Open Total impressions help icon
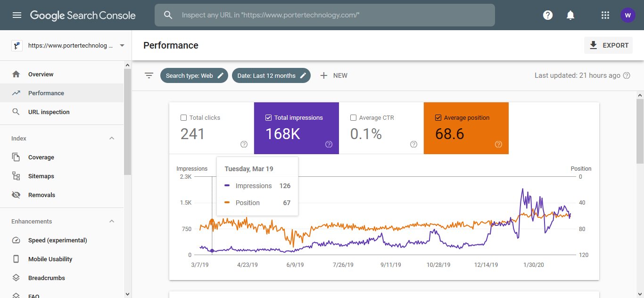Viewport: 644px width, 298px height. [x=329, y=144]
